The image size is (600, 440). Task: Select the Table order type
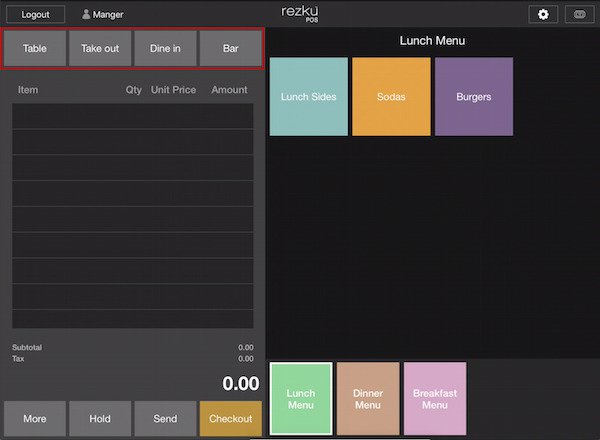click(x=35, y=49)
